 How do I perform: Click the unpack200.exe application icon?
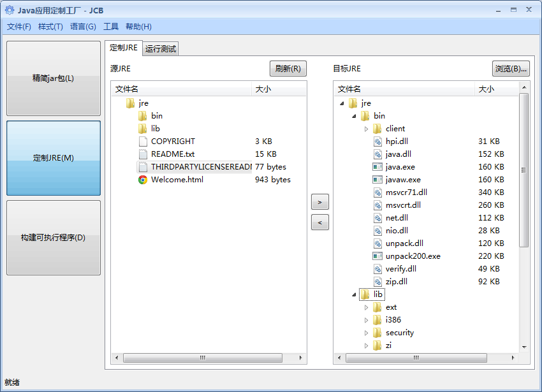click(x=377, y=256)
